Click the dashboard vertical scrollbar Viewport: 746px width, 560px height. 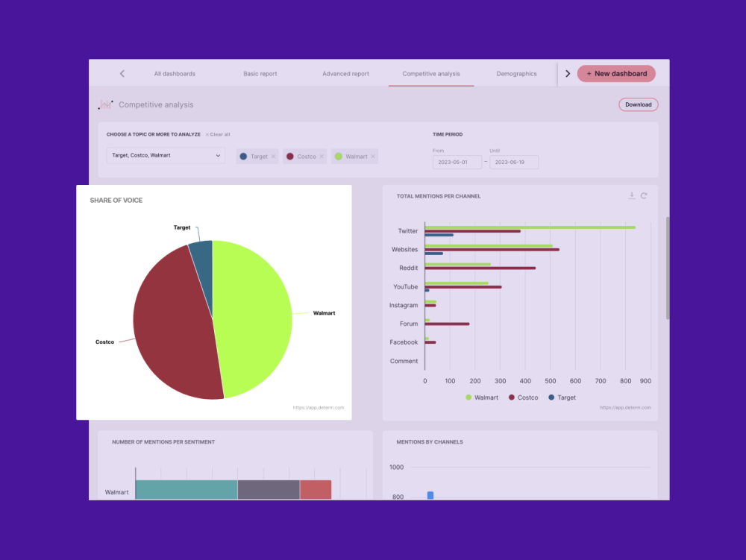coord(668,268)
